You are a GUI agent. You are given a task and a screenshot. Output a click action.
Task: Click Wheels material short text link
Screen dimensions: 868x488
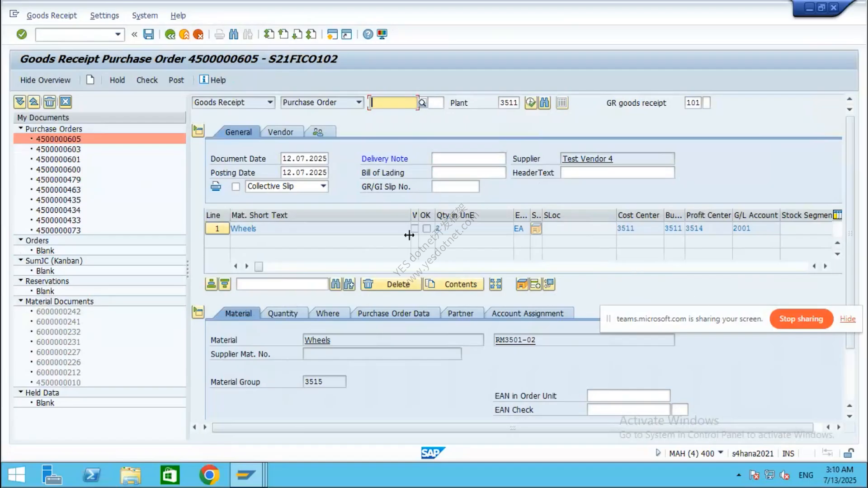tap(243, 229)
